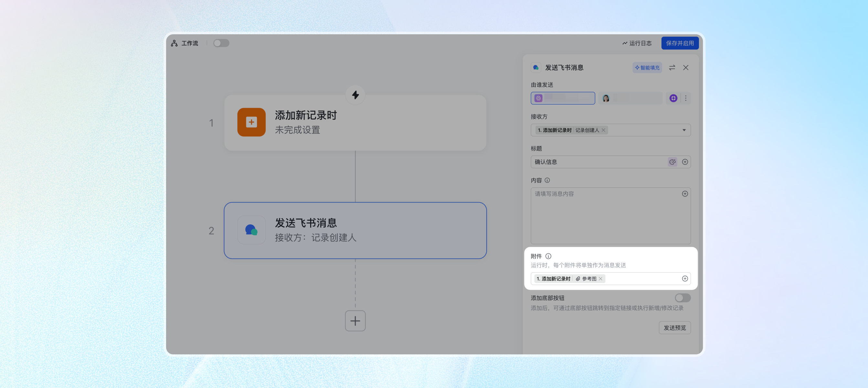The image size is (868, 388).
Task: Remove the 参考图 attachment tag
Action: coord(600,279)
